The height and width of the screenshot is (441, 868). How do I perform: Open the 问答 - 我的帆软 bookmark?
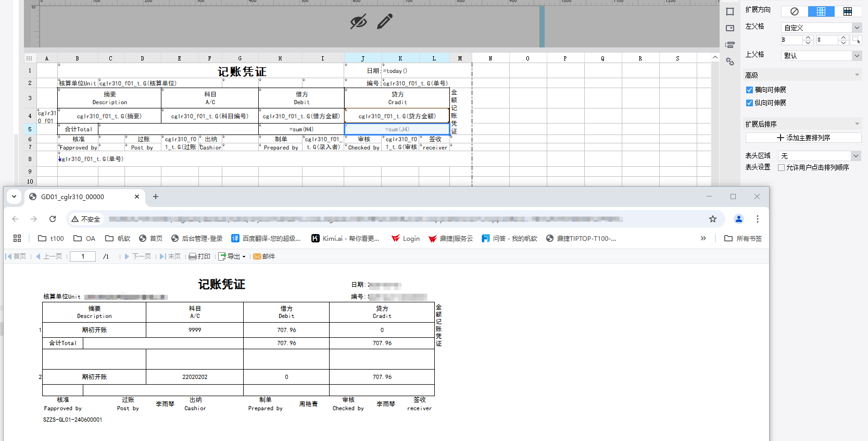click(509, 238)
